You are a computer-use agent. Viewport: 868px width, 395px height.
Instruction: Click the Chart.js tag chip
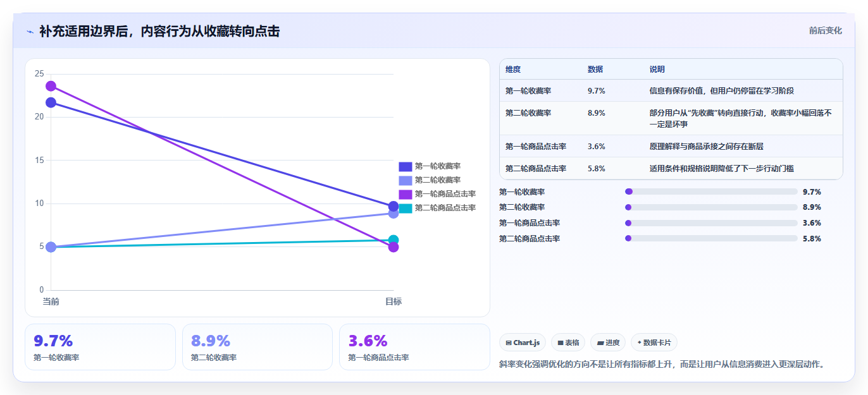[523, 343]
